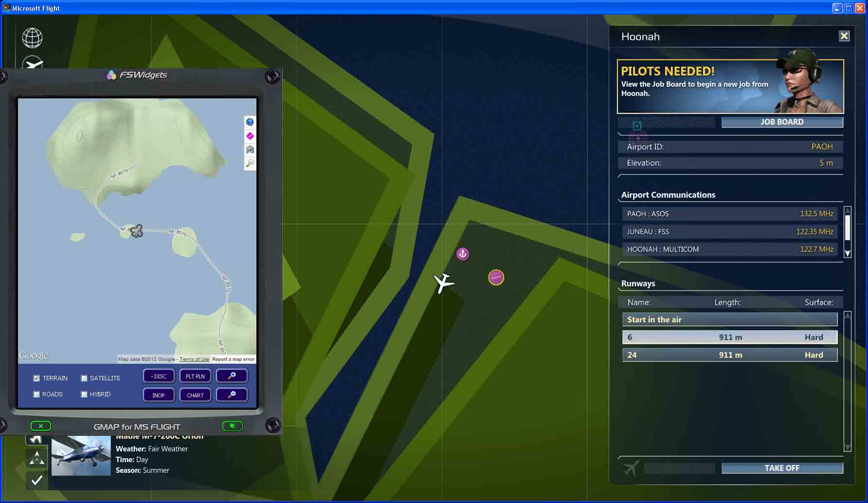Select the PAOH : ASOS frequency row
Image resolution: width=868 pixels, height=503 pixels.
click(x=730, y=214)
